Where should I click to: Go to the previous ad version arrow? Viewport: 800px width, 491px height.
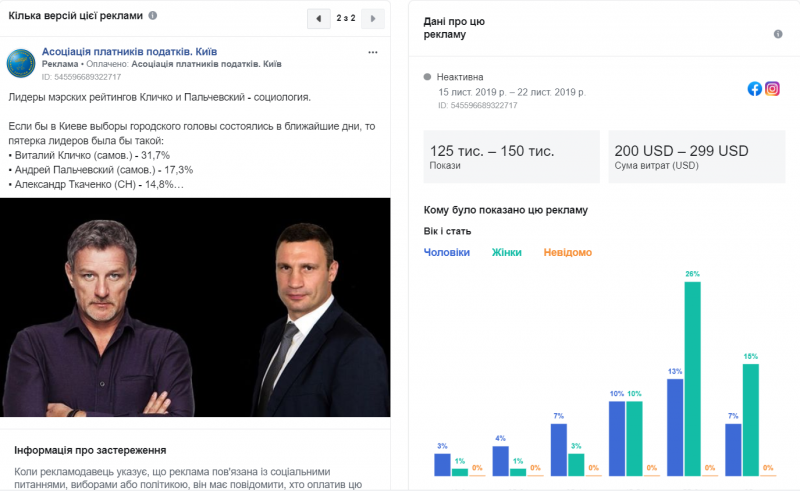click(x=318, y=18)
